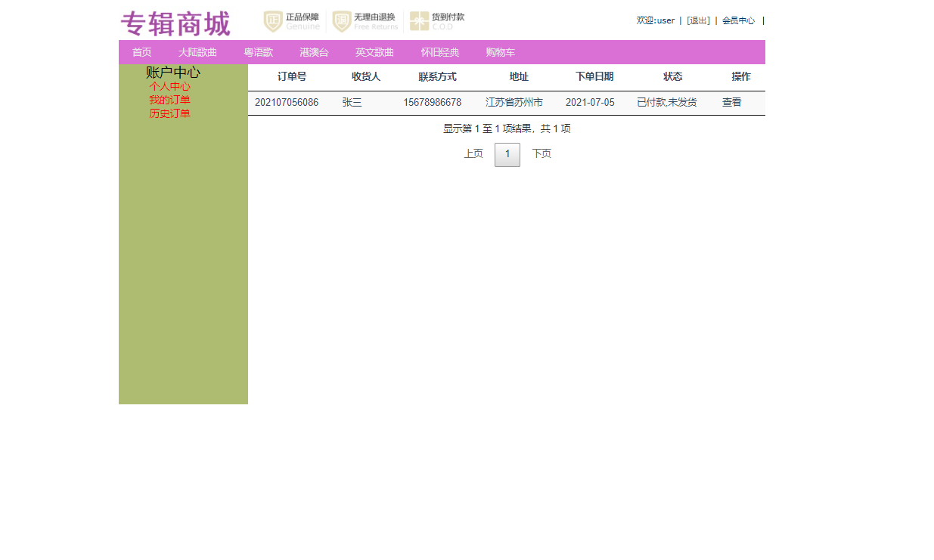
Task: Open the 粤语歌 category
Action: coord(257,52)
